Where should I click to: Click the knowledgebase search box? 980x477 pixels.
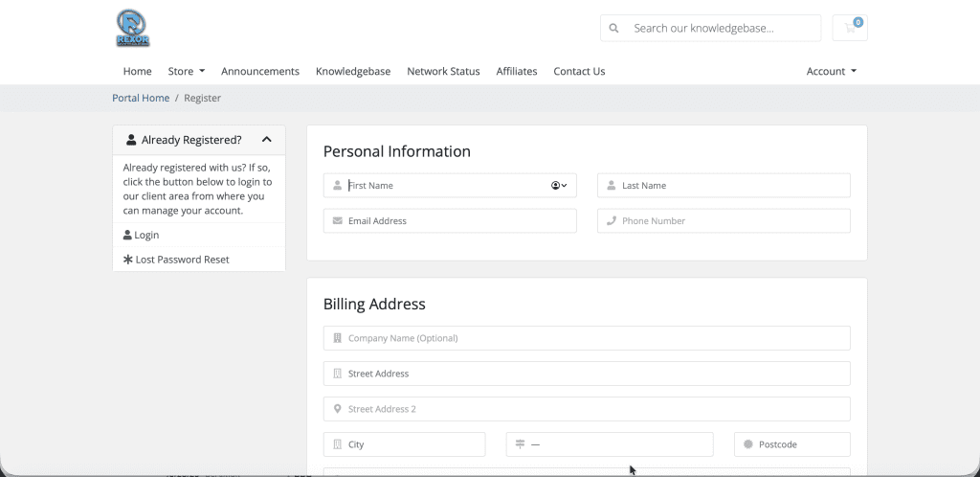coord(723,29)
